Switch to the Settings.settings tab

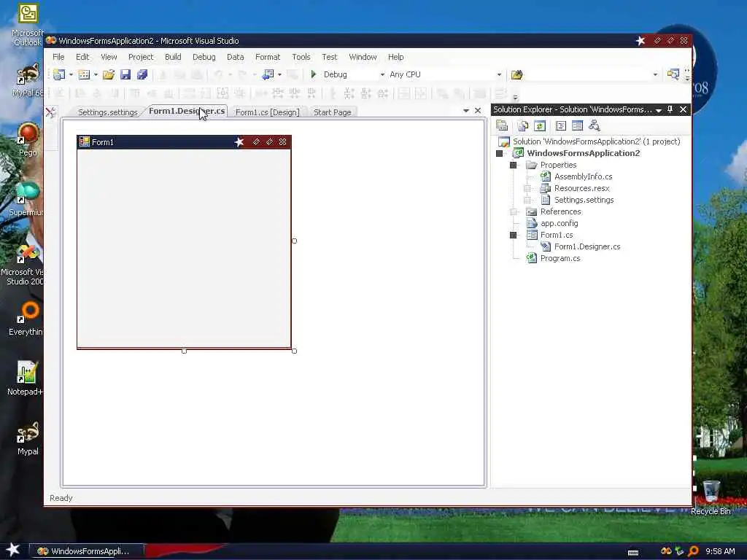[108, 112]
